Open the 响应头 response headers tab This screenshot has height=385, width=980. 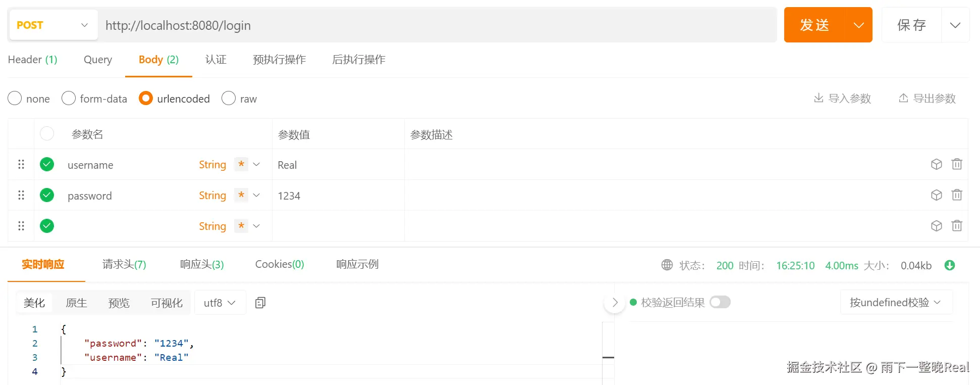[202, 264]
